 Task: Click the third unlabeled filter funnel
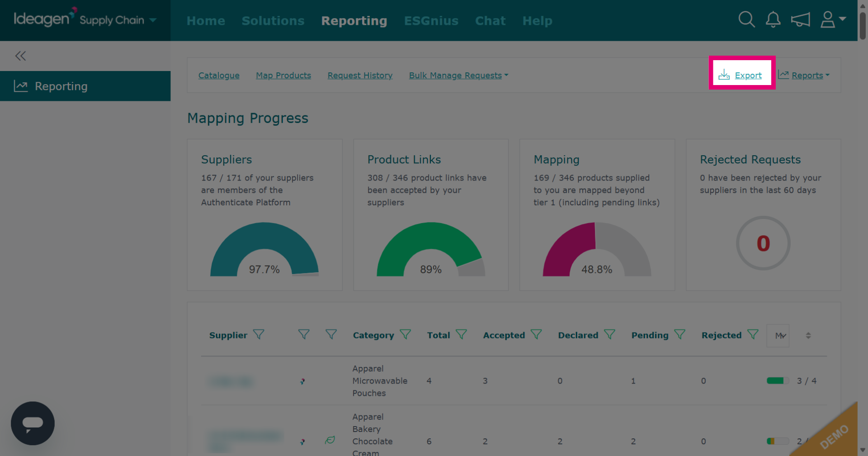click(x=331, y=335)
